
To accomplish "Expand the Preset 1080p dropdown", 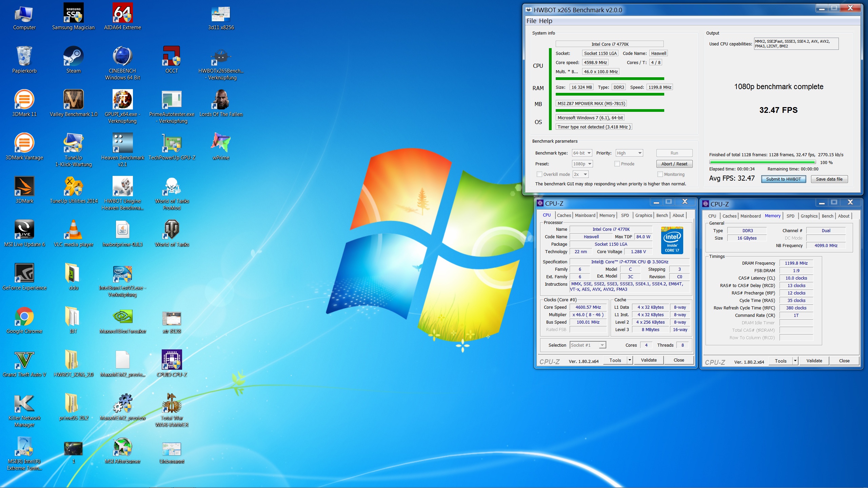I will 582,164.
